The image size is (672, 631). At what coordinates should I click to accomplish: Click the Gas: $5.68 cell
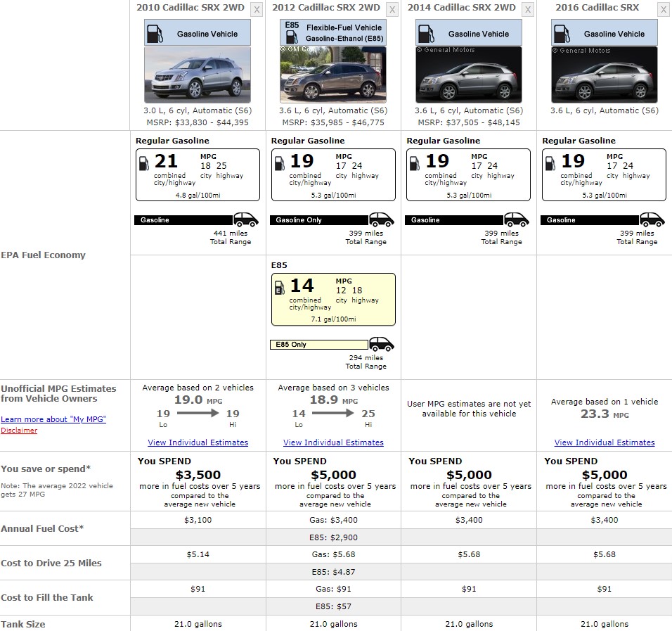point(333,554)
